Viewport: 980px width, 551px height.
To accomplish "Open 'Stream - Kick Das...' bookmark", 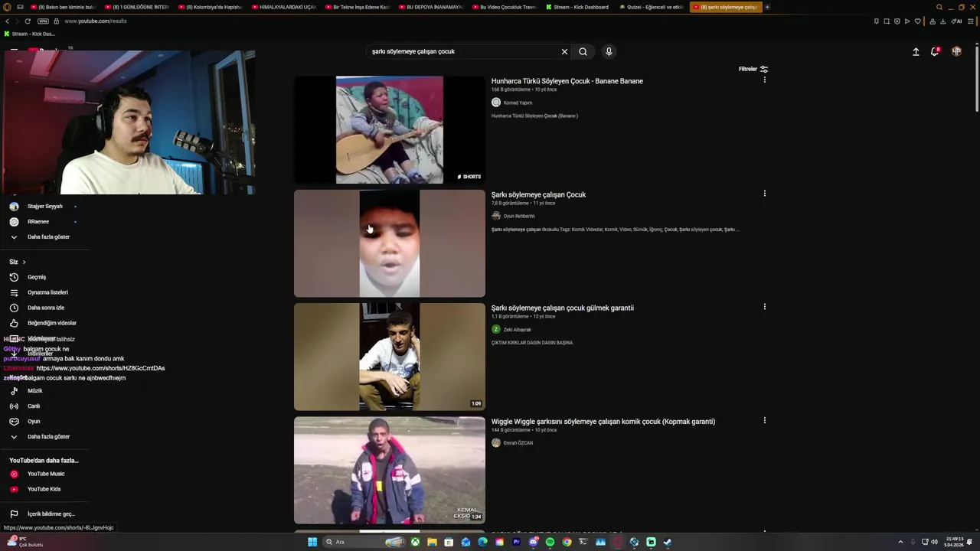I will [x=30, y=34].
